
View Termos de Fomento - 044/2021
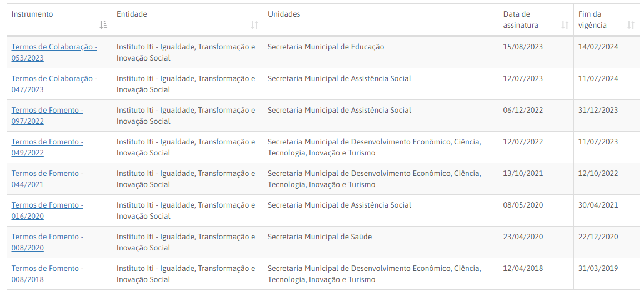tap(47, 179)
